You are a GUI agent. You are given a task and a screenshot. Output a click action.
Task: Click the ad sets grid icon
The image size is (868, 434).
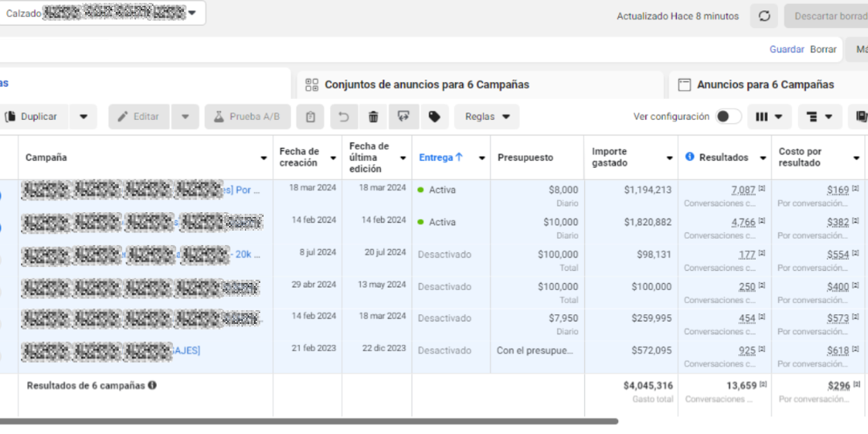click(x=312, y=84)
